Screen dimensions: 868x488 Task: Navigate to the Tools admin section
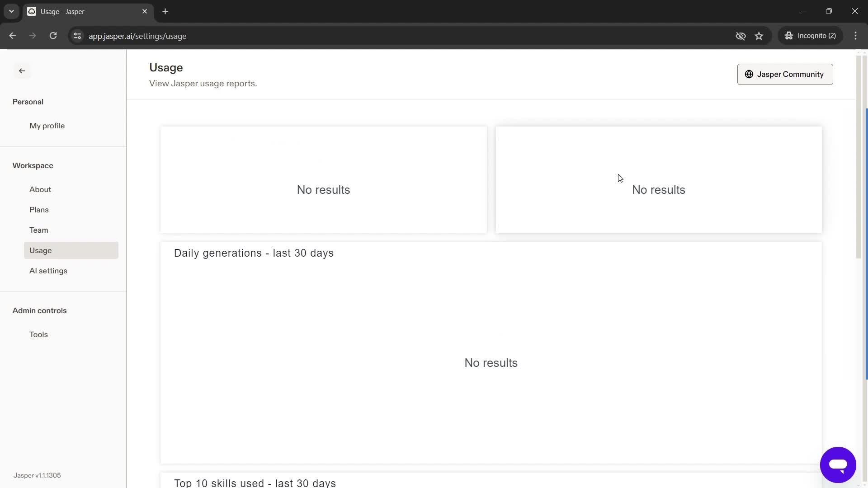[39, 334]
